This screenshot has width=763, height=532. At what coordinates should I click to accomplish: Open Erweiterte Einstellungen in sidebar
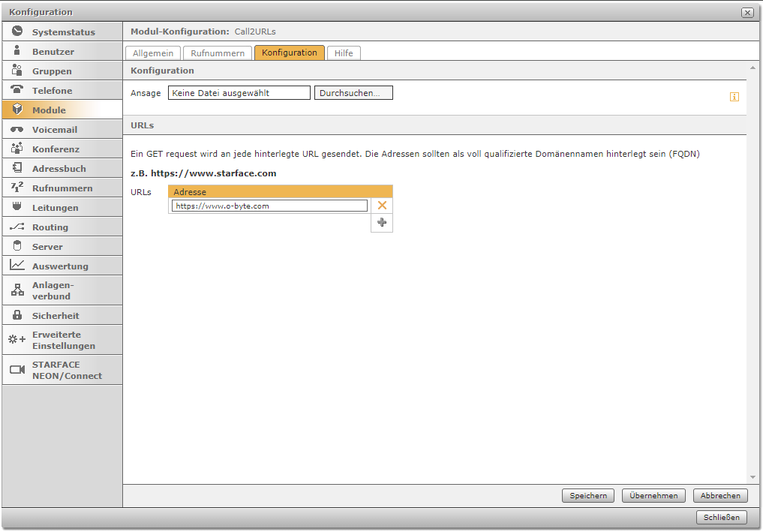[x=63, y=340]
